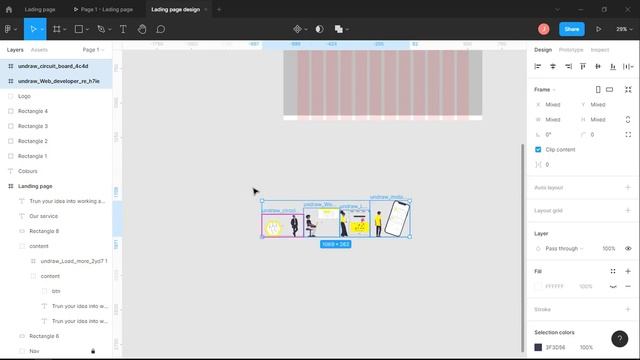
Task: Open the Move tool dropdown arrow
Action: [x=42, y=29]
